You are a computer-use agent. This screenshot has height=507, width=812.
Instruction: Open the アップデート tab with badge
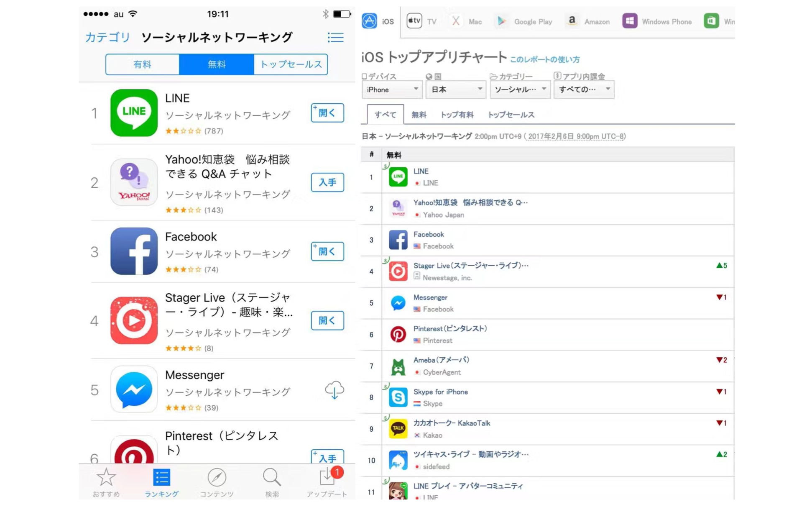pos(327,483)
